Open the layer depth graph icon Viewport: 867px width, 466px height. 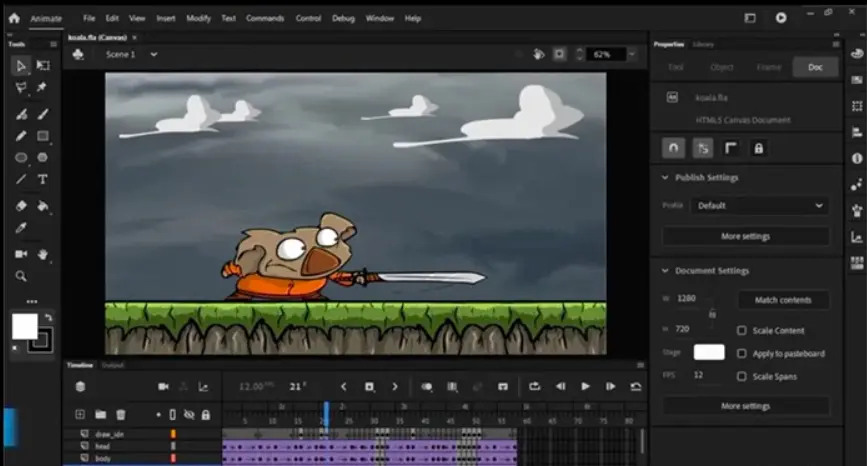pos(203,387)
